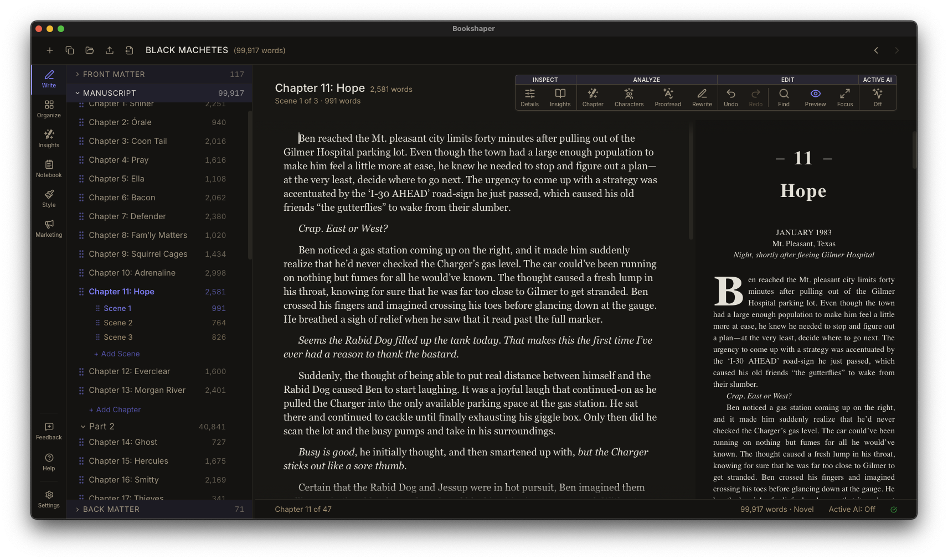The image size is (948, 560).
Task: Open the Characters analyzer
Action: click(x=628, y=97)
